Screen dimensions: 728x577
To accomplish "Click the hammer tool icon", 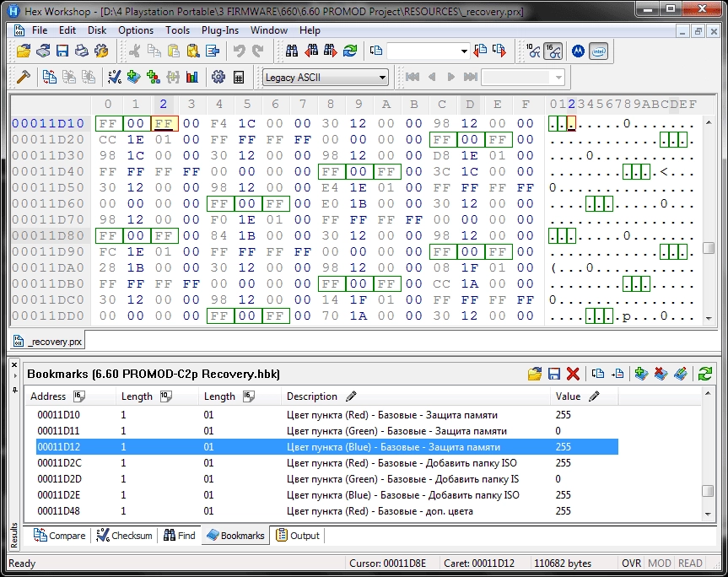I will (23, 77).
